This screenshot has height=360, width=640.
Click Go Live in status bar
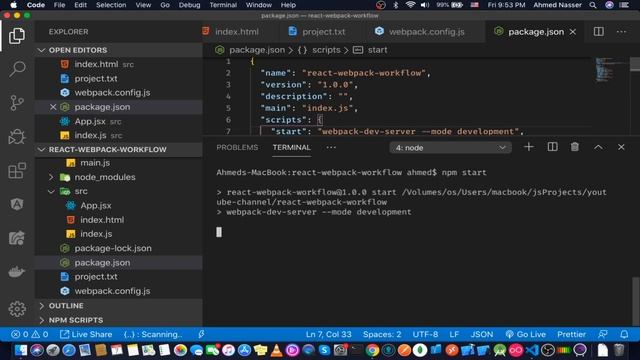525,334
